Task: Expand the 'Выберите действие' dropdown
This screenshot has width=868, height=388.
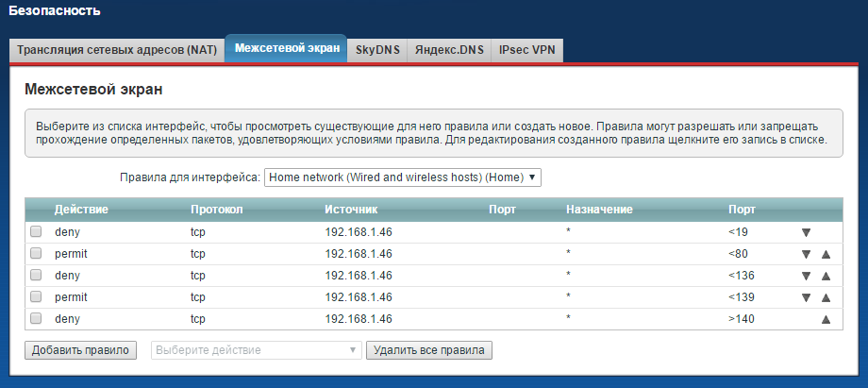Action: pos(257,350)
